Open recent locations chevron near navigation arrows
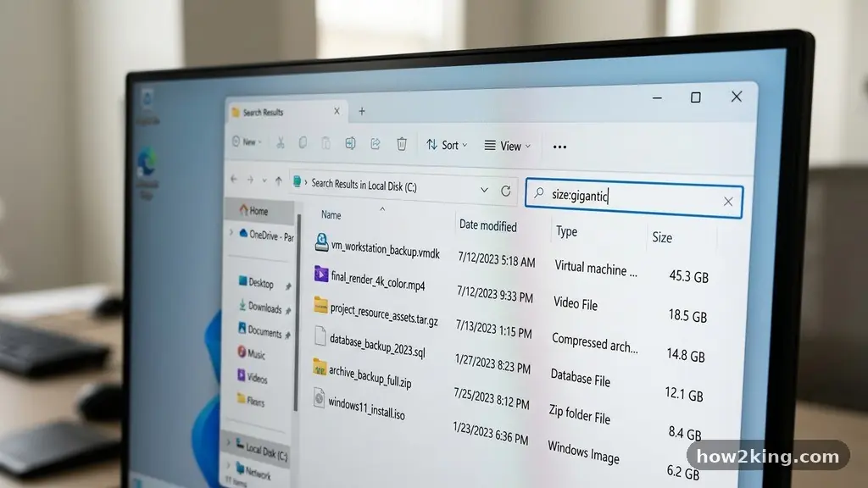The width and height of the screenshot is (868, 488). [264, 180]
